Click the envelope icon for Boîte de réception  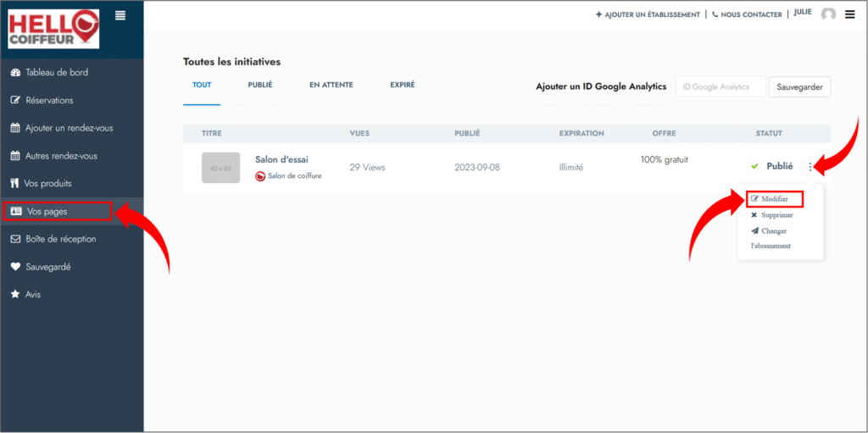15,239
